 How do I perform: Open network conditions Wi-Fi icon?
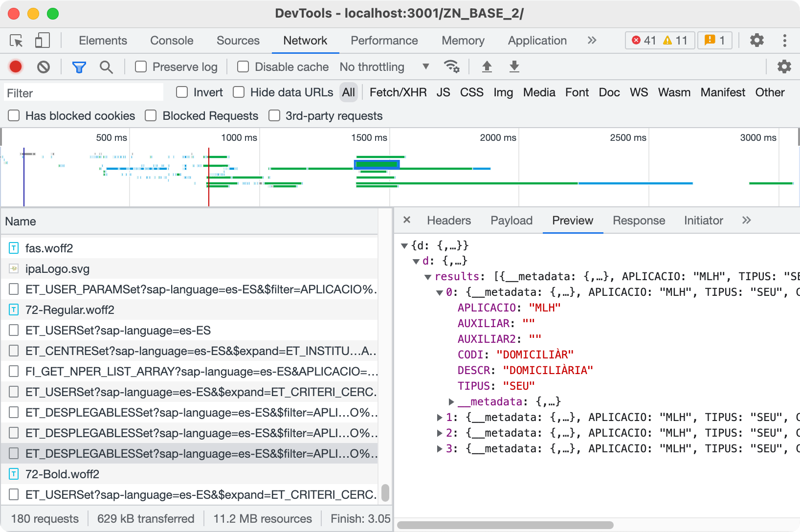(451, 67)
